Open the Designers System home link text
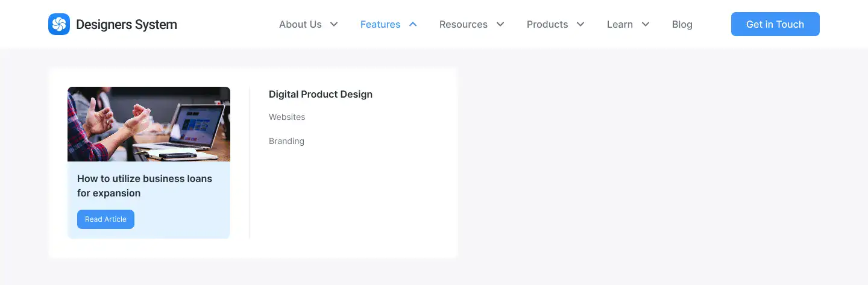The height and width of the screenshot is (285, 868). [127, 25]
